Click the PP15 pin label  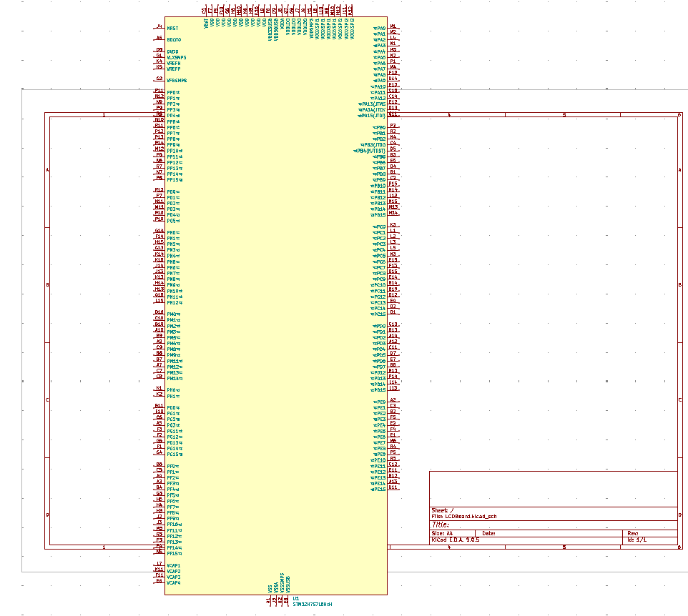point(173,180)
